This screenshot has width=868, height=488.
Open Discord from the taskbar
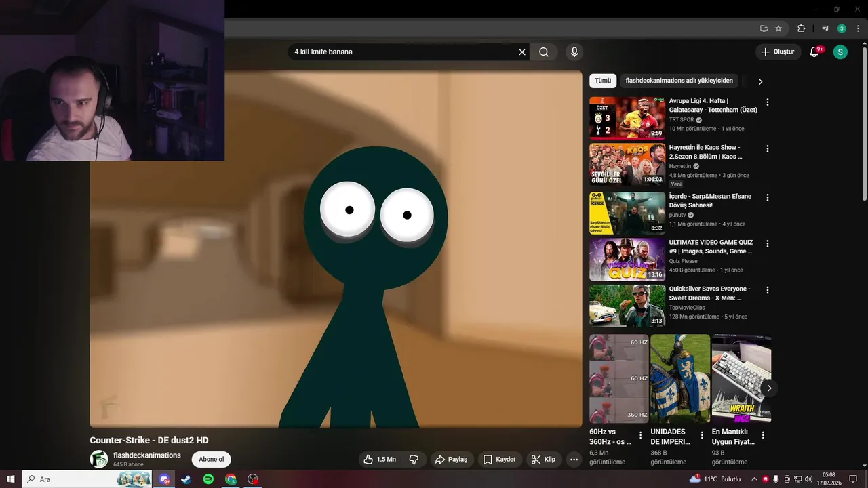click(x=164, y=479)
